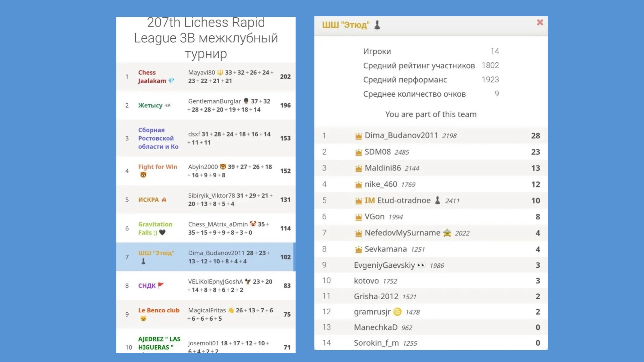Image resolution: width=644 pixels, height=362 pixels.
Task: Click the waving hand flair after MagicalFritas
Action: 231,310
